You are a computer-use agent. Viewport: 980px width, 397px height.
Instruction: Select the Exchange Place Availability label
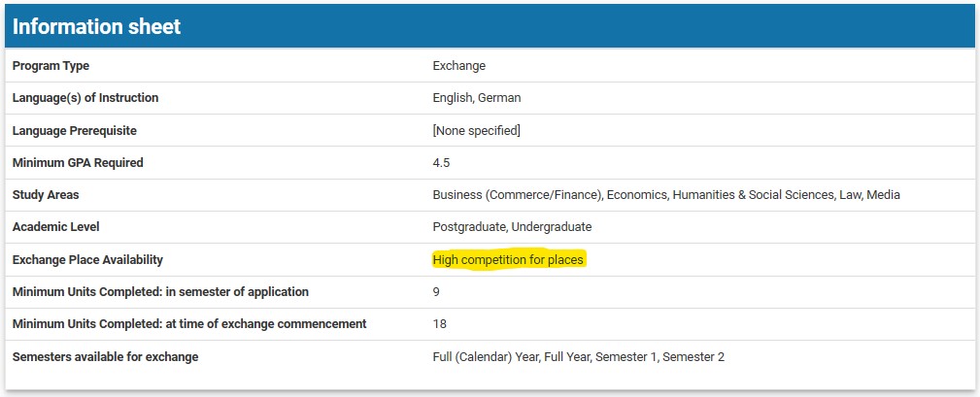pos(87,260)
